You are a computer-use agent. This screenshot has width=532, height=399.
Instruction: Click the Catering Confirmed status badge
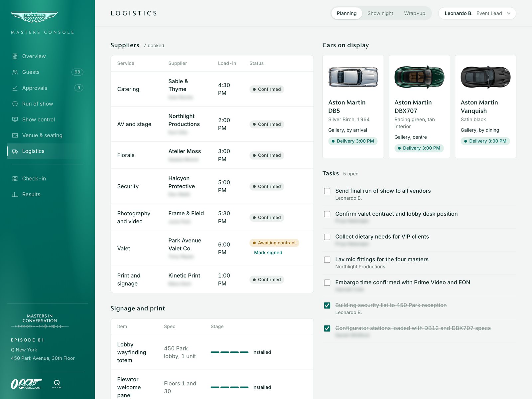pos(267,89)
